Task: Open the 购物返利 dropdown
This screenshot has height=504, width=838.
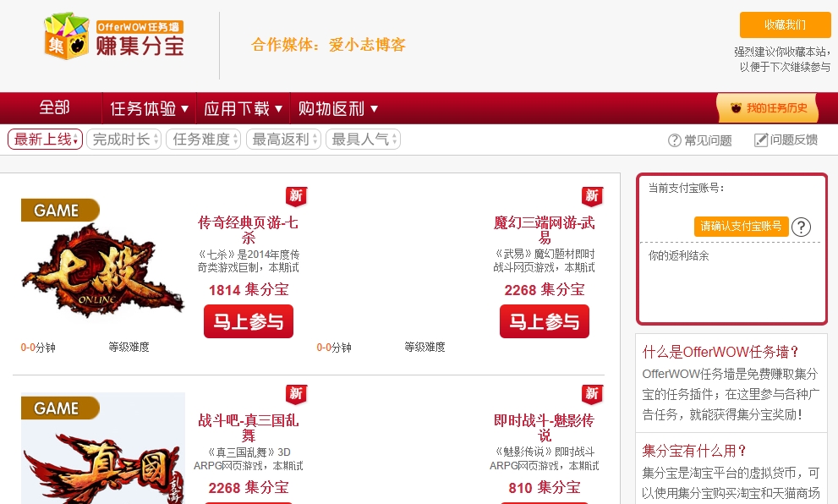Action: [337, 108]
